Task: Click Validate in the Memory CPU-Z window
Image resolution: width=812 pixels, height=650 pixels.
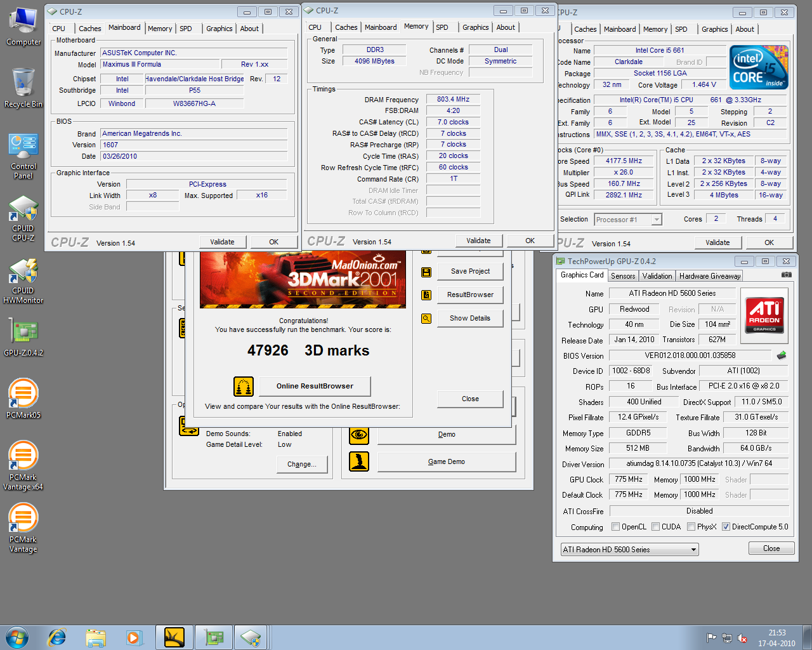Action: (x=478, y=241)
